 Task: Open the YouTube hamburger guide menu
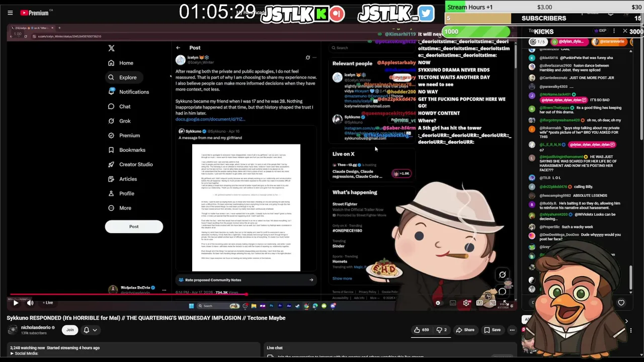tap(10, 13)
